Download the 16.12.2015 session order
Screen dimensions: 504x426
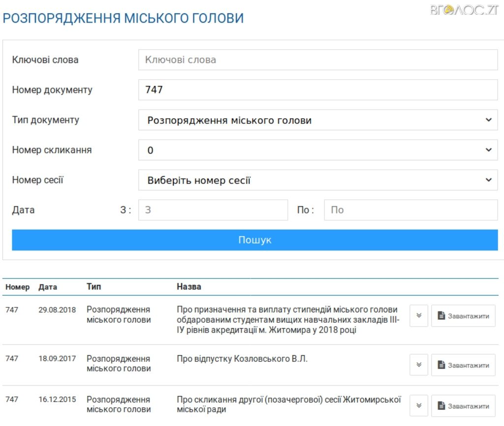463,406
